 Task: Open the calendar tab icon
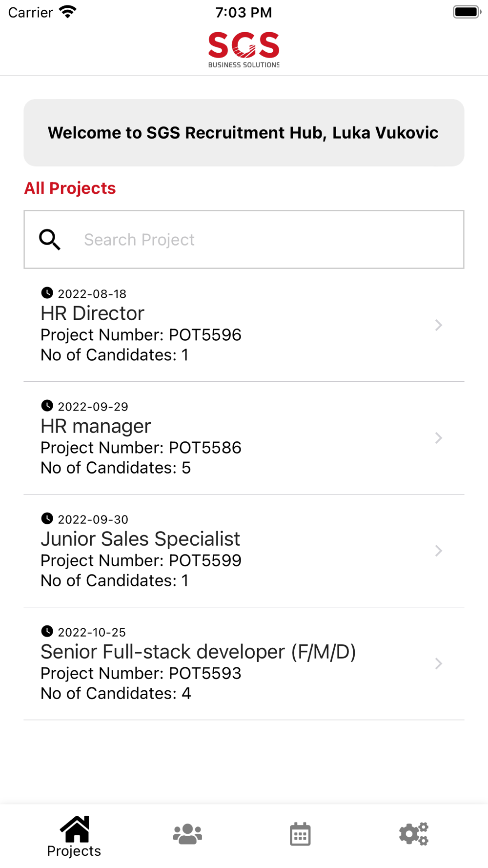pyautogui.click(x=300, y=834)
